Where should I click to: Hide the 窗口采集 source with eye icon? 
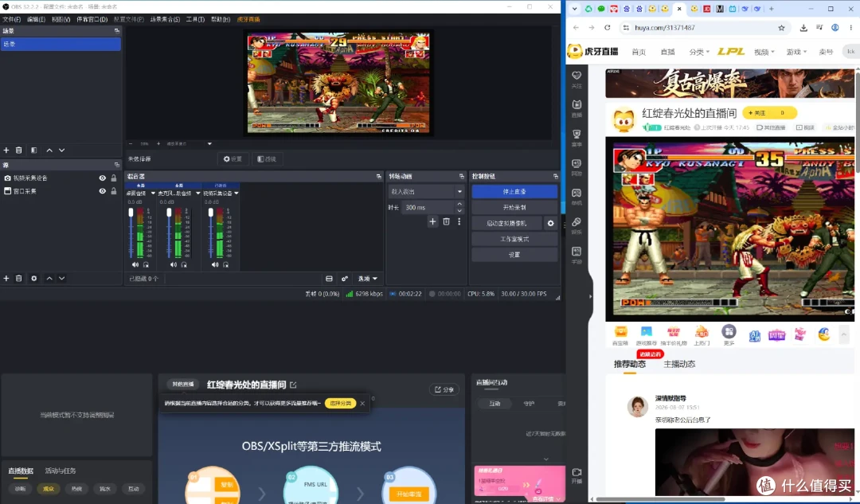(x=102, y=191)
